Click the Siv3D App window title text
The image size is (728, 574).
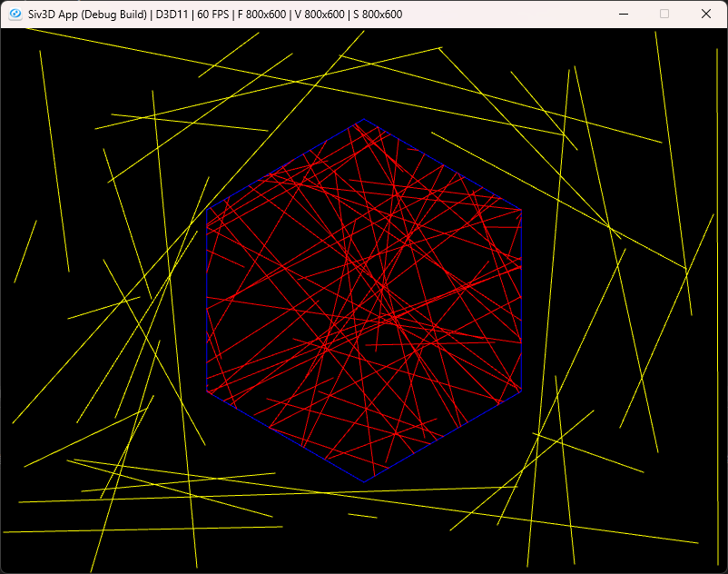pos(215,15)
